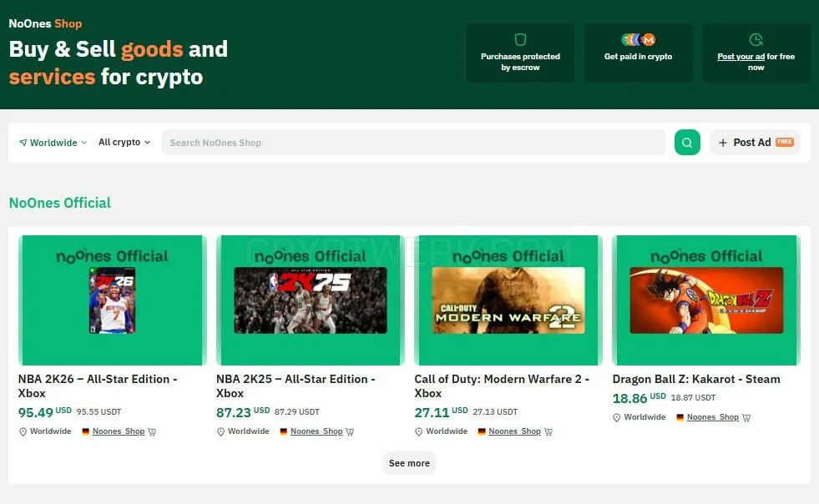Click the 18.86 USD price

pos(639,398)
